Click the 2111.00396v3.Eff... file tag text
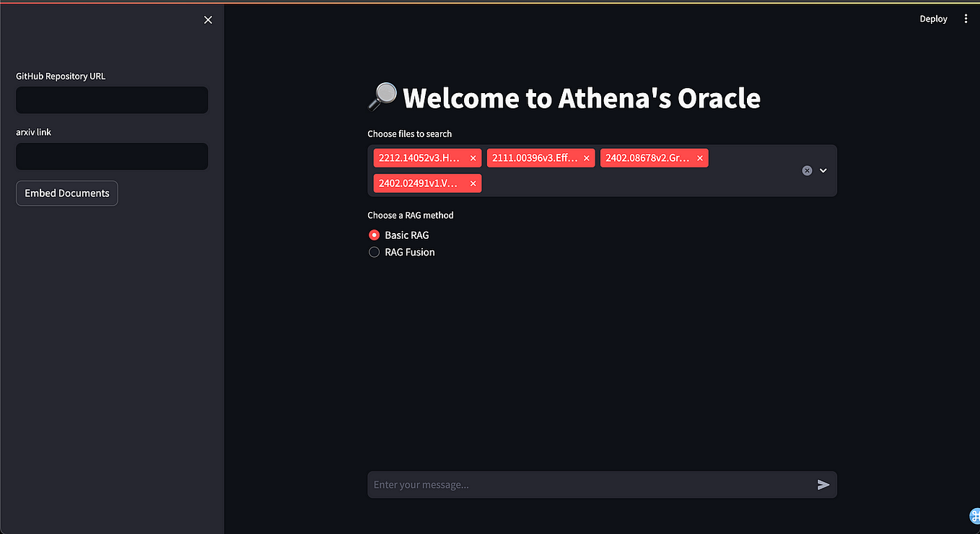The image size is (980, 534). click(x=535, y=158)
